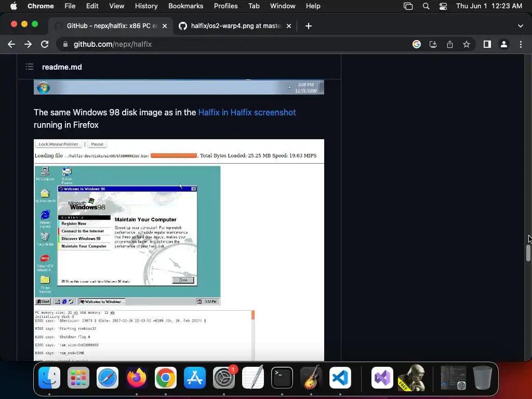Close the os2-warp4.png tab
Image resolution: width=532 pixels, height=399 pixels.
pyautogui.click(x=289, y=26)
